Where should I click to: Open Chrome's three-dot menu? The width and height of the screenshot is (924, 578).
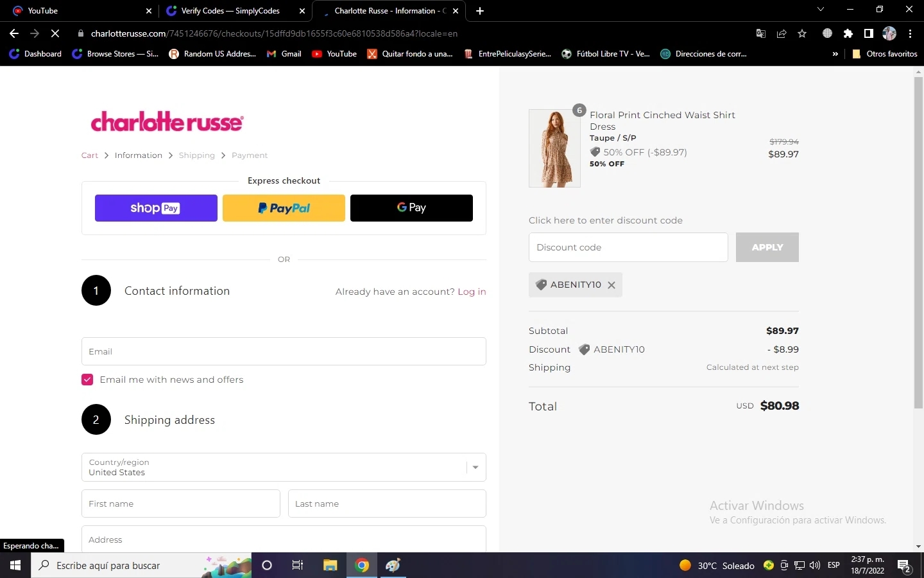click(x=910, y=33)
